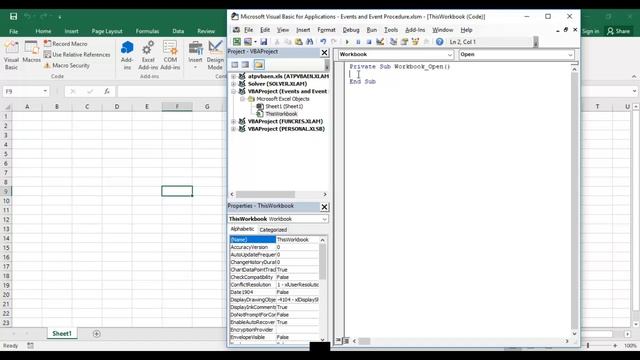Open COM Add-ins in Excel ribbon
The image size is (640, 360).
click(x=170, y=55)
